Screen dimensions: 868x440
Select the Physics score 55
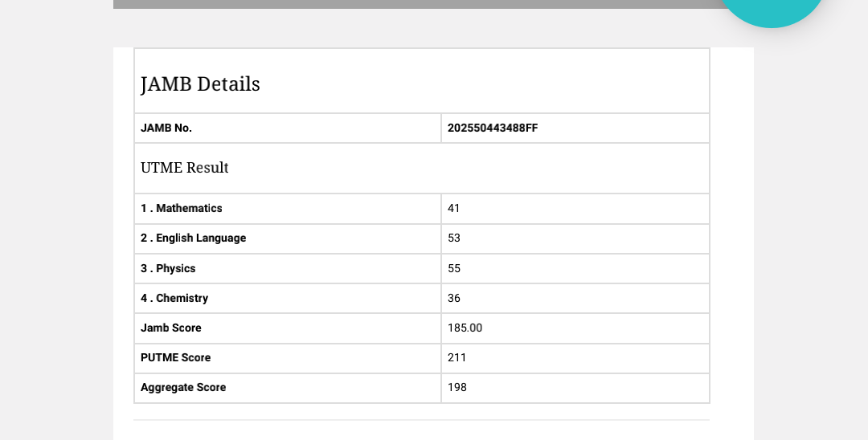[x=454, y=268]
